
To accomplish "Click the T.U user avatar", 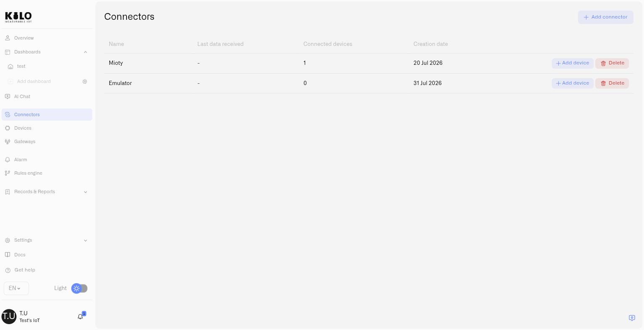I will (9, 317).
